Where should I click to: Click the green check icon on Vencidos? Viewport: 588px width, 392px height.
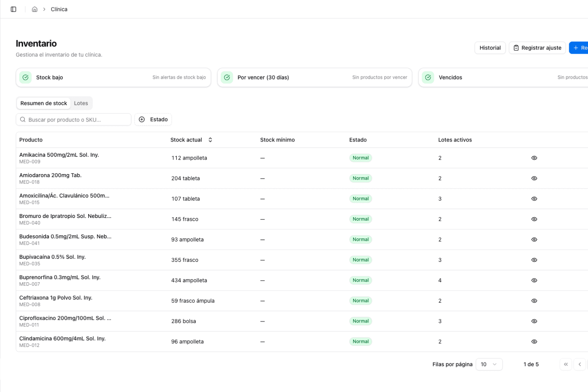click(428, 77)
